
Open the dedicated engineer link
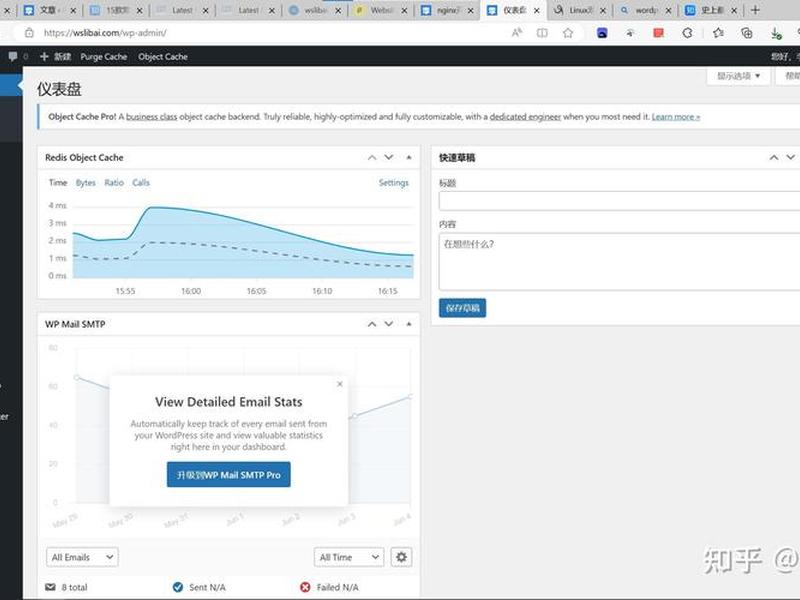(526, 117)
